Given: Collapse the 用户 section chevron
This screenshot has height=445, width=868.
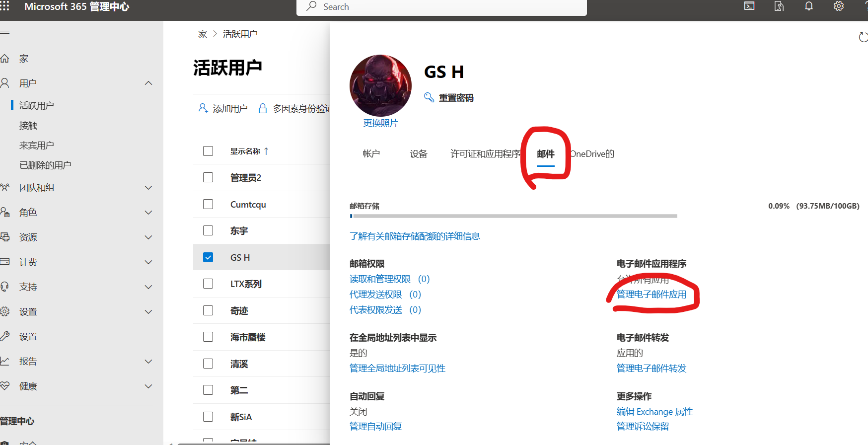Looking at the screenshot, I should (148, 83).
